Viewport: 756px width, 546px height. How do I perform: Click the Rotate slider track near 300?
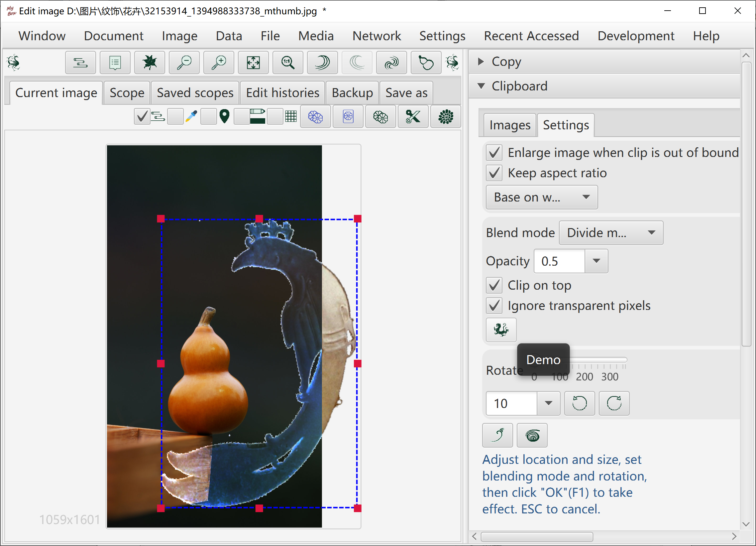pyautogui.click(x=610, y=360)
